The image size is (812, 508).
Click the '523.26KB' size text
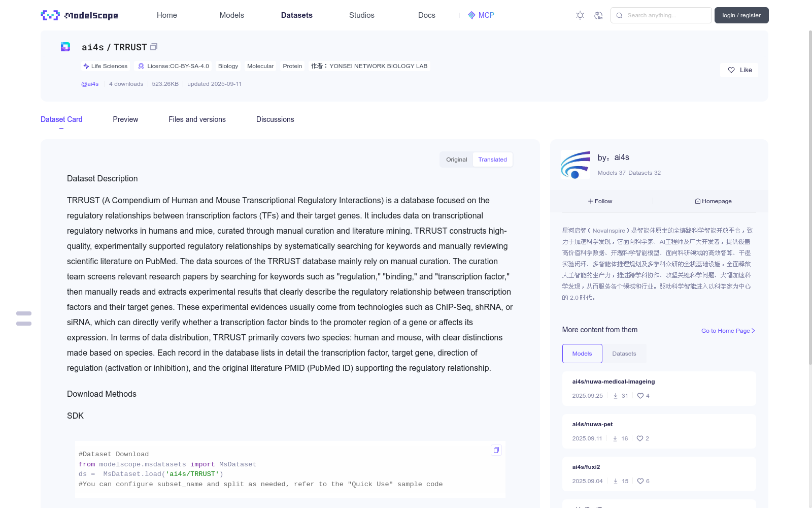[165, 84]
